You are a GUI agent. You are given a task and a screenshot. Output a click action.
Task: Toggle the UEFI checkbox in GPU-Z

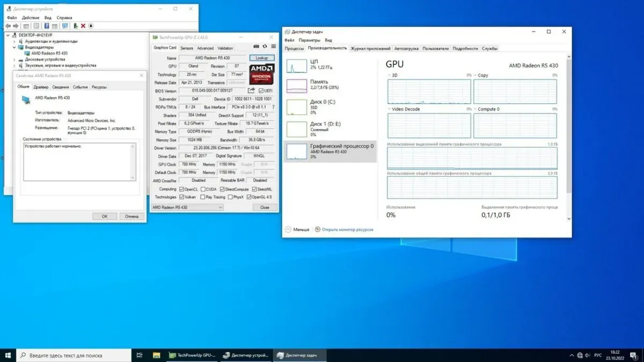pos(260,91)
